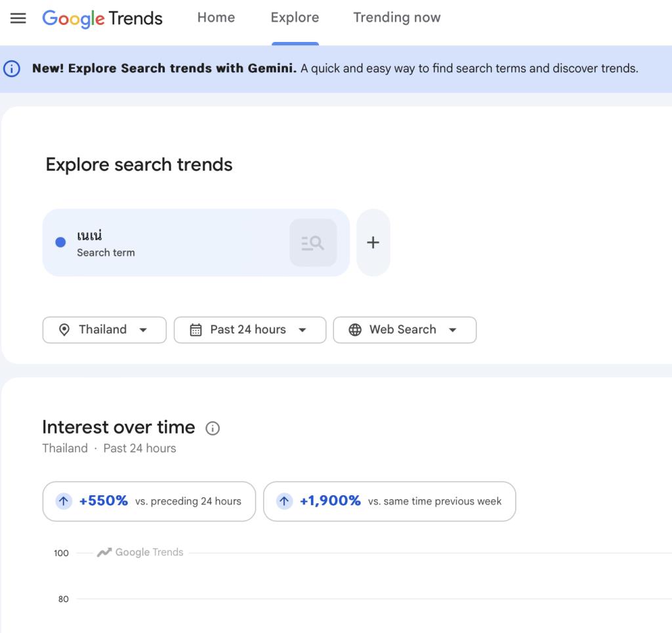Viewport: 672px width, 633px height.
Task: Open the Thailand location dropdown
Action: click(x=104, y=330)
